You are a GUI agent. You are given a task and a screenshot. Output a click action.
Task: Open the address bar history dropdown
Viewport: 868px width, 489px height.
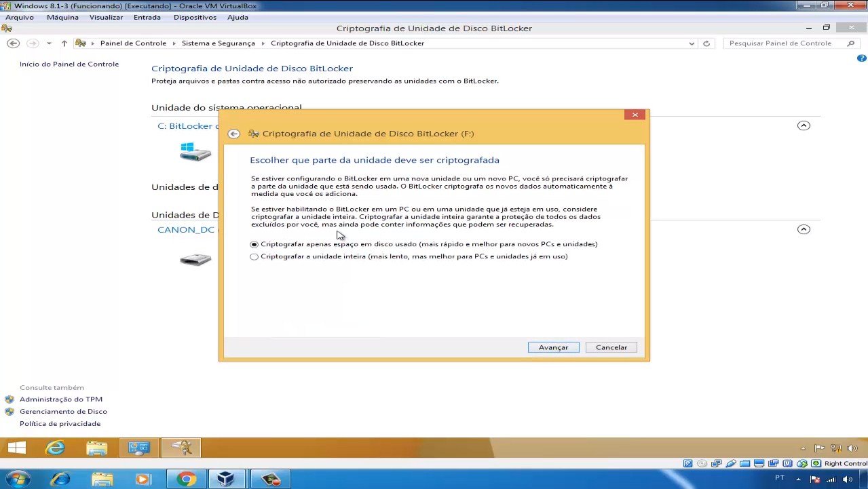click(692, 43)
